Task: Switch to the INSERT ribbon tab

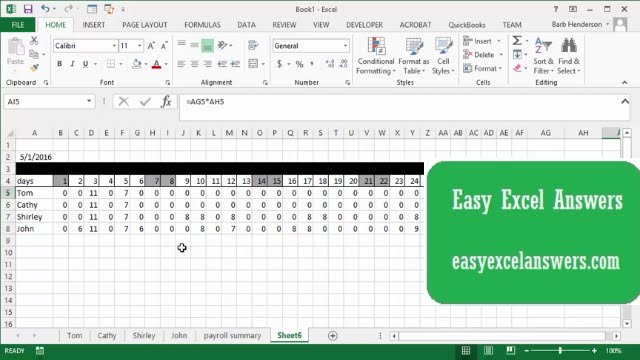Action: pyautogui.click(x=94, y=25)
